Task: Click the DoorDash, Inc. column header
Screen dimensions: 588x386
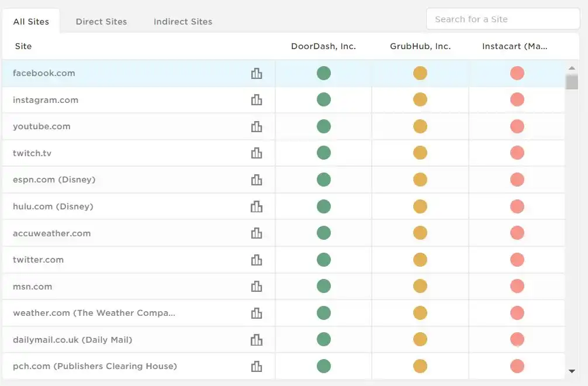Action: tap(324, 46)
